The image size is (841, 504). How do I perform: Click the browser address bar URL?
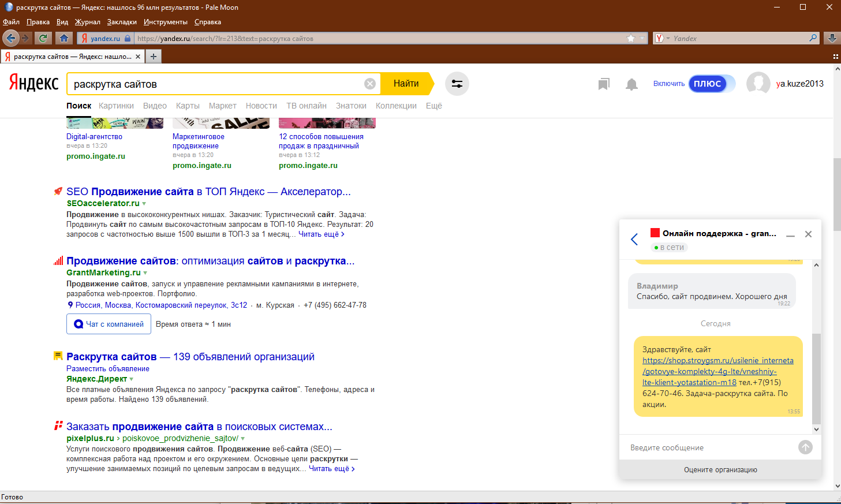[380, 39]
